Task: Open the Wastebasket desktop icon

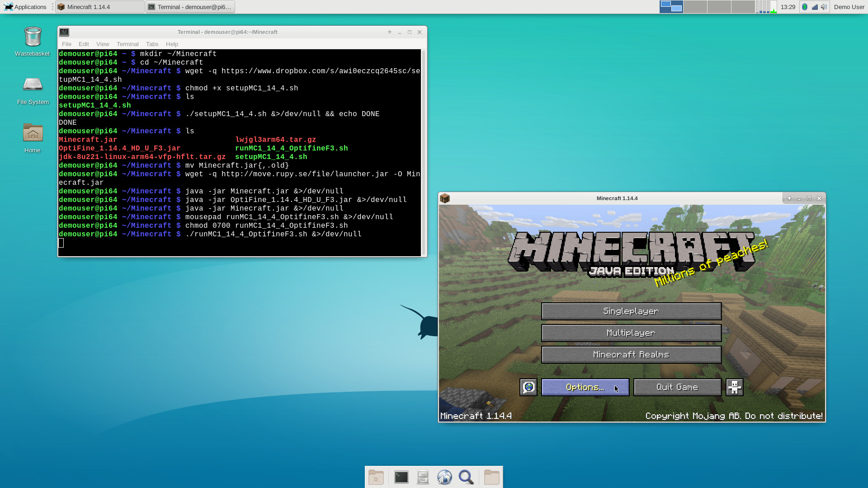Action: pos(33,42)
